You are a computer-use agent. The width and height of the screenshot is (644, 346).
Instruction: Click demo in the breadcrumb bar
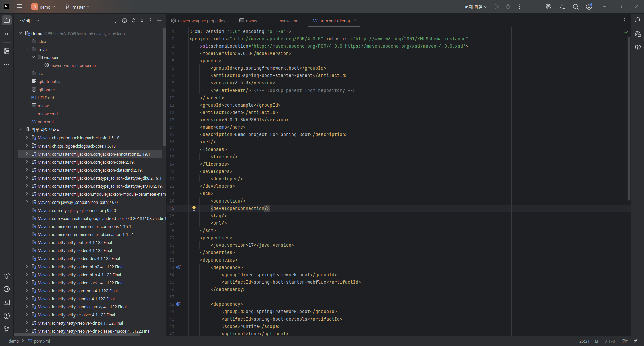coord(12,341)
